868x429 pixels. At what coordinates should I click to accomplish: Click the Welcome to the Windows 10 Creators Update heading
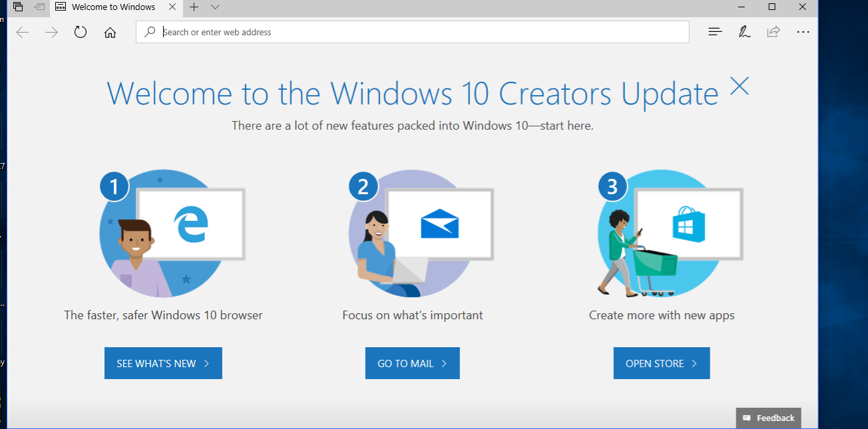[x=413, y=94]
